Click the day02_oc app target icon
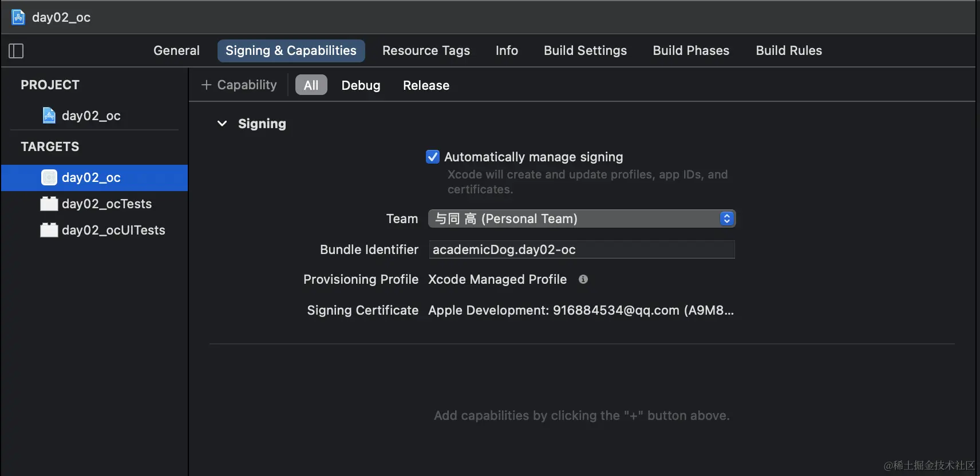Image resolution: width=980 pixels, height=476 pixels. 49,177
